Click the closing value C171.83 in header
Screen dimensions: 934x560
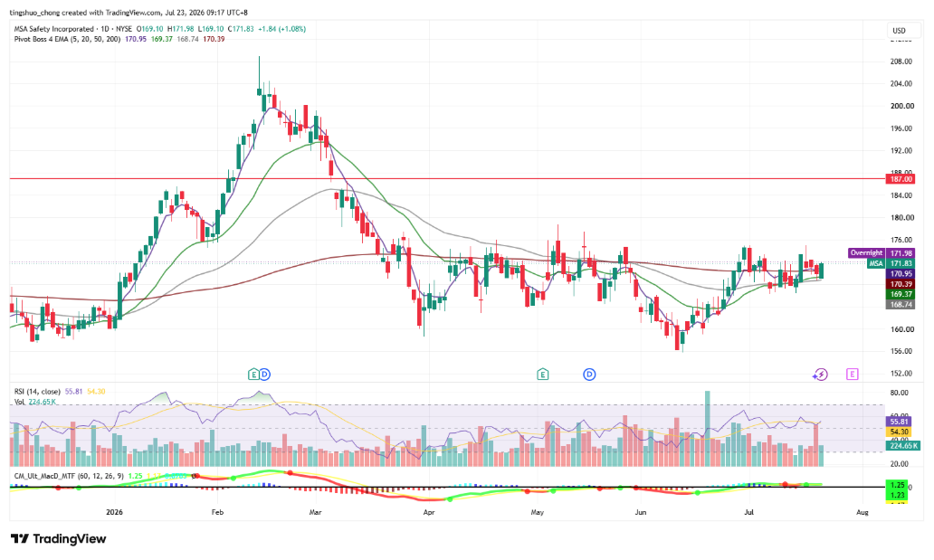(x=240, y=29)
